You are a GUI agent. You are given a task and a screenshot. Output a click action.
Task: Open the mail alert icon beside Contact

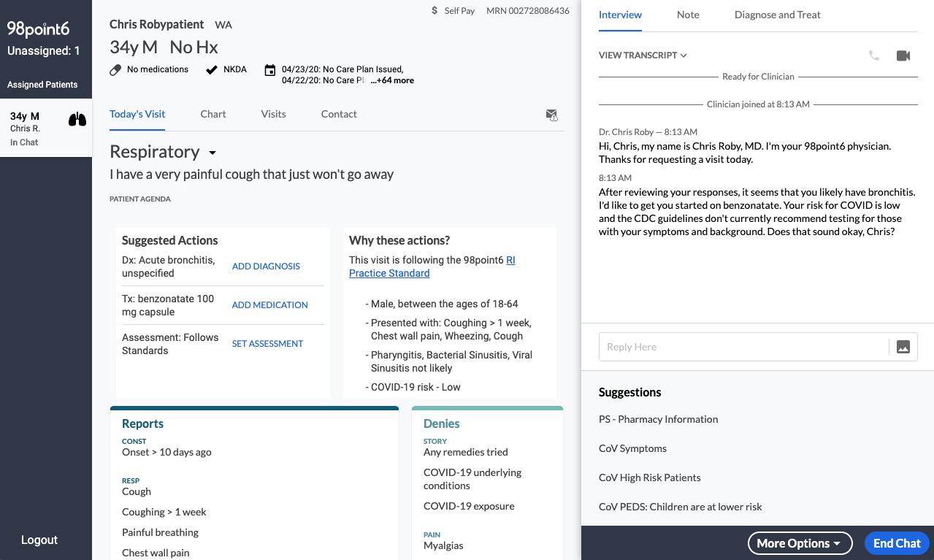(552, 115)
